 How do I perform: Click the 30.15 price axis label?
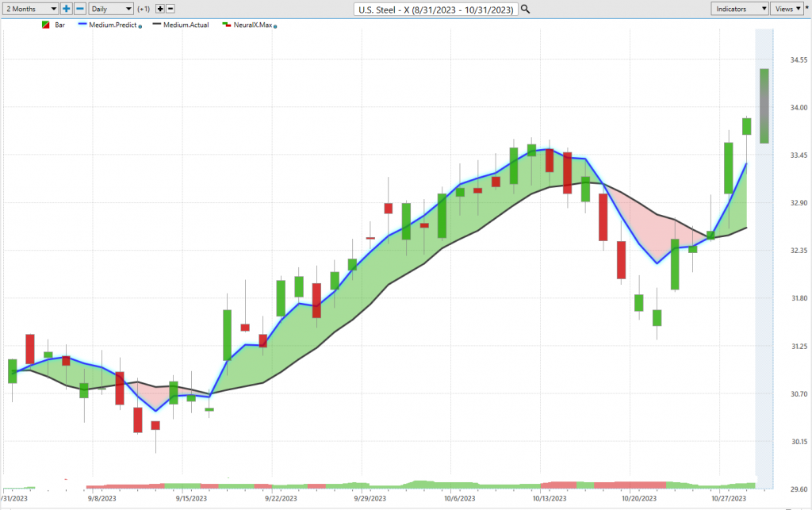(799, 442)
